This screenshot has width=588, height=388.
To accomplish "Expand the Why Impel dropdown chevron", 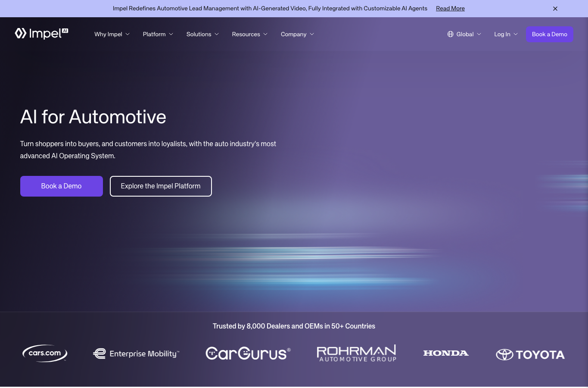I will click(x=128, y=34).
